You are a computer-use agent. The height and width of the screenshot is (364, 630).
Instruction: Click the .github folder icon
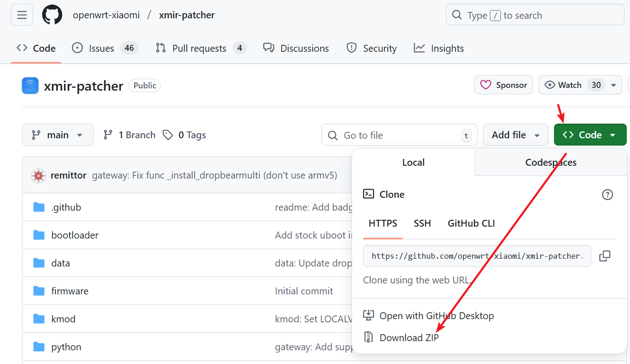tap(39, 207)
